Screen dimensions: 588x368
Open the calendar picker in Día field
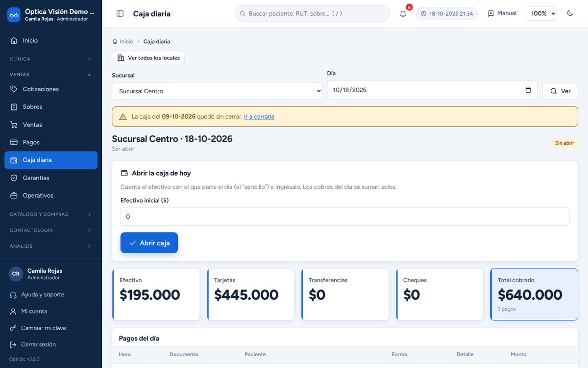[528, 90]
